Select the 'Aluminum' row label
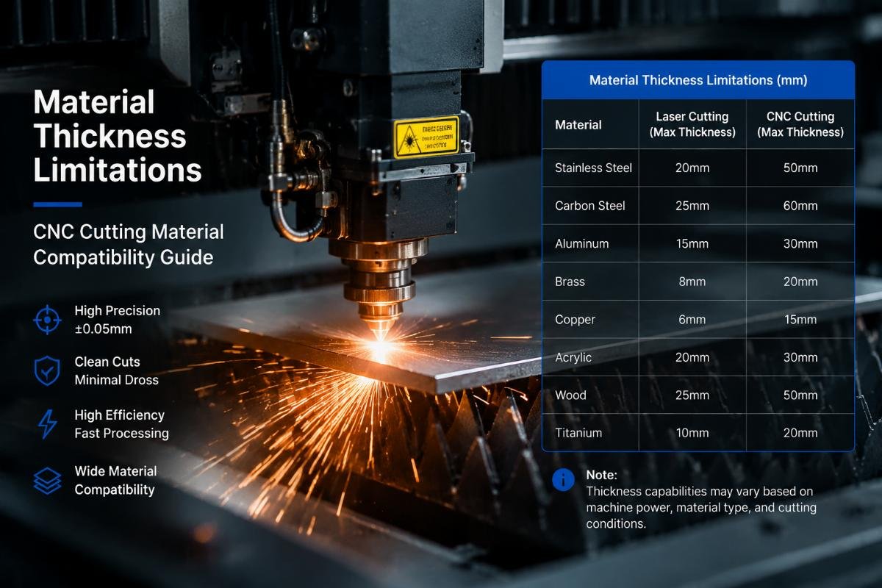This screenshot has height=588, width=882. (x=582, y=243)
